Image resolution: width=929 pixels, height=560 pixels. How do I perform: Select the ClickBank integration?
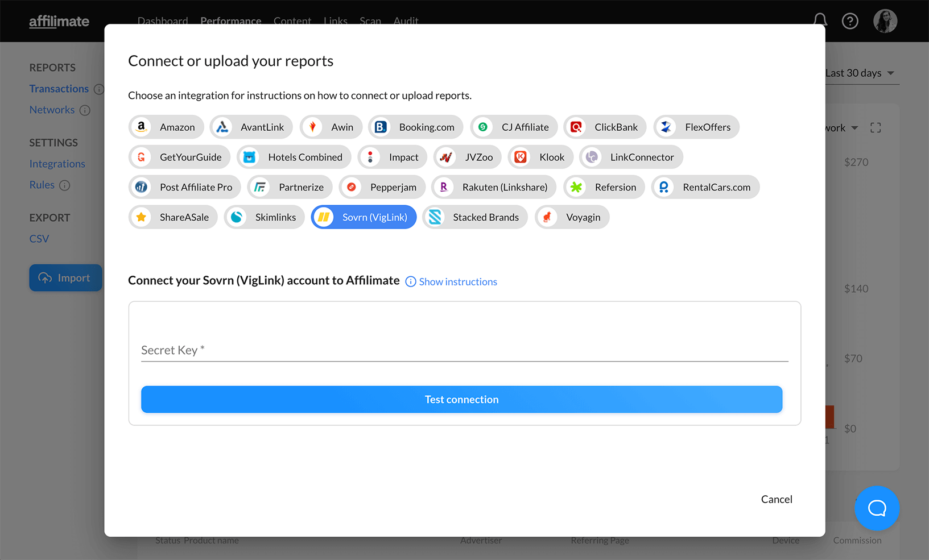click(x=605, y=127)
